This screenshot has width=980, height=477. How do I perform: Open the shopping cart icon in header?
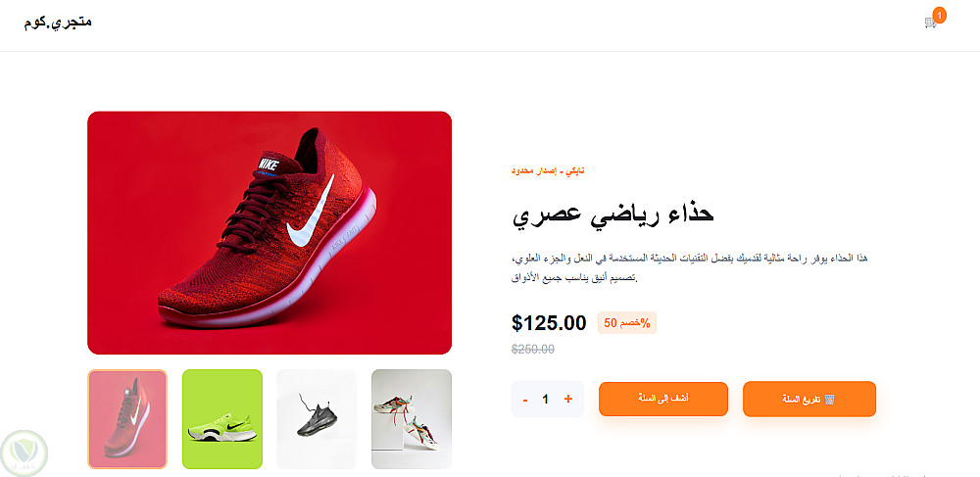tap(930, 24)
